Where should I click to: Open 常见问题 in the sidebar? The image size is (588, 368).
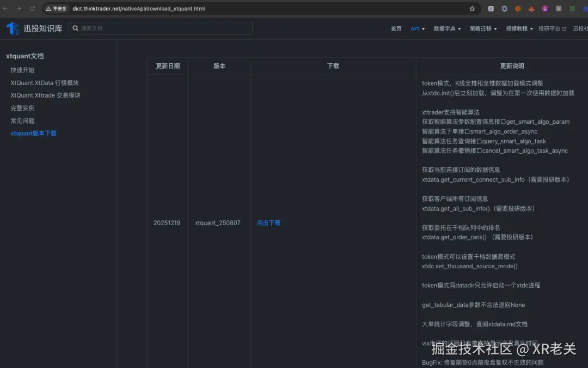(x=22, y=121)
